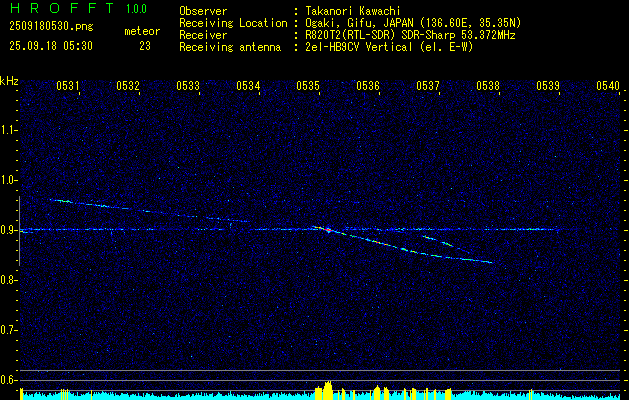Screen dimensions: 629x400
Task: Click the 25.09.18 05:30 date stamp
Action: click(x=50, y=46)
